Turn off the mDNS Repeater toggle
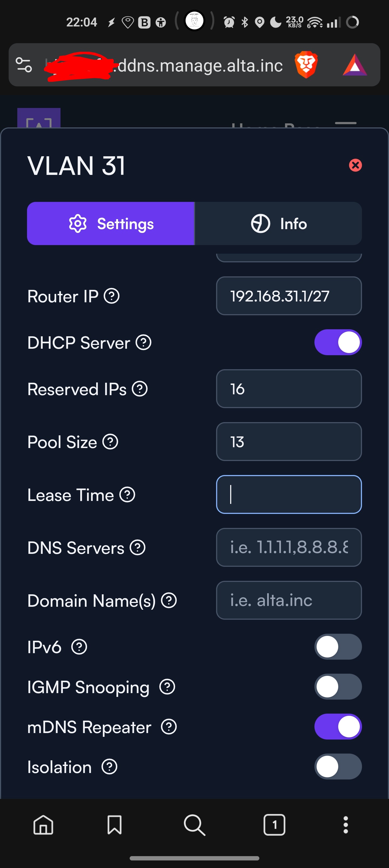The image size is (389, 868). [x=338, y=727]
